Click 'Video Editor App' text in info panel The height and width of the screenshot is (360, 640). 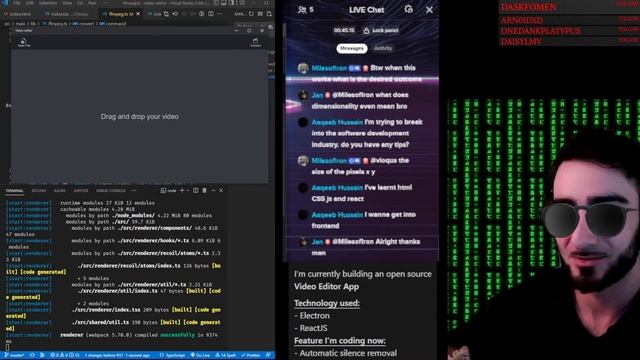click(x=327, y=287)
